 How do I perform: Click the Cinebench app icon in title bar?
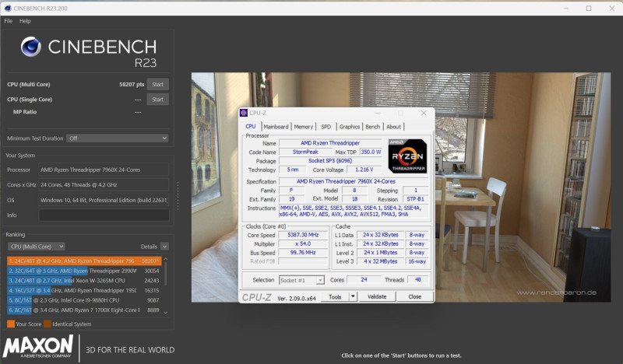[7, 8]
